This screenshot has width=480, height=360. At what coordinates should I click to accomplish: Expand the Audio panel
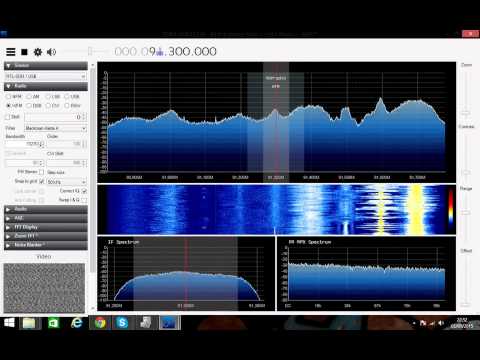(46, 209)
